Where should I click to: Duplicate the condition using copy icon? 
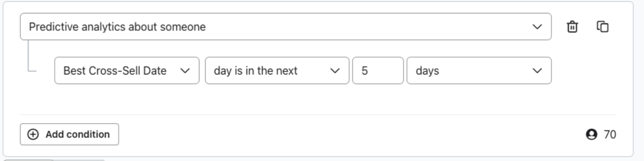[603, 27]
